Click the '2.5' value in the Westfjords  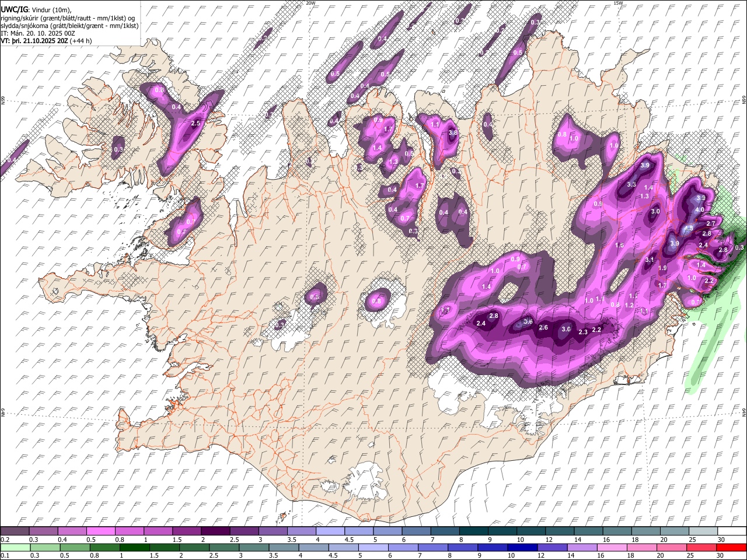196,123
